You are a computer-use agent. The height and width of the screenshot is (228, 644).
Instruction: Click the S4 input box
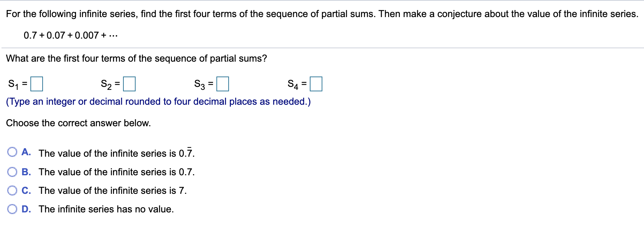tap(317, 84)
